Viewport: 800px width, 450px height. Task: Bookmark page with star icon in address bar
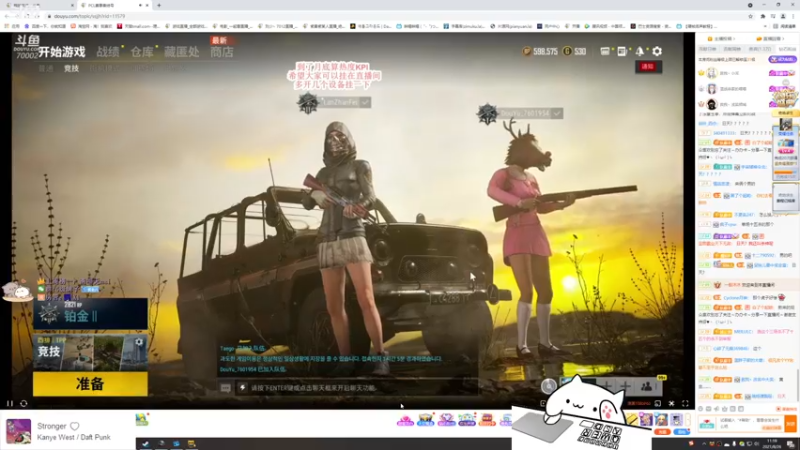(751, 16)
